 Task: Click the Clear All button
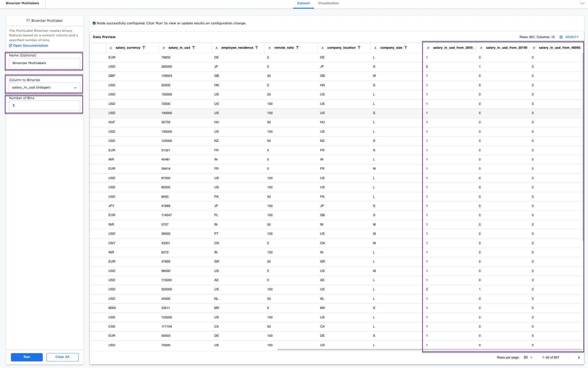[x=62, y=357]
